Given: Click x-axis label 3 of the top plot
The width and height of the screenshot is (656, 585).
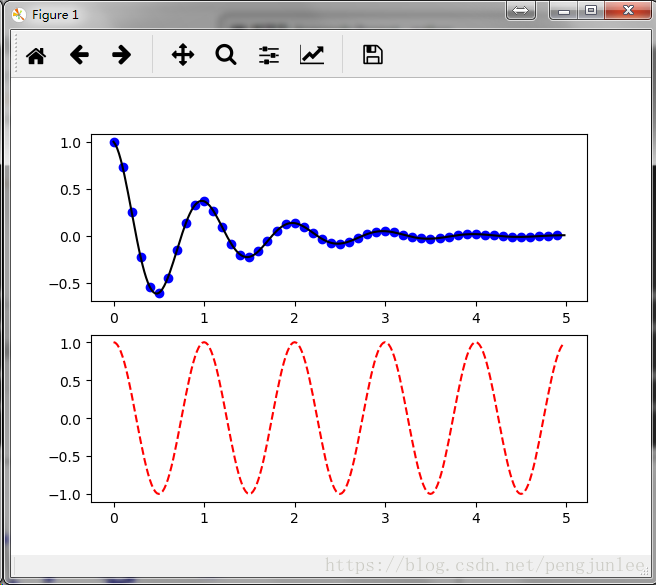Looking at the screenshot, I should 385,318.
